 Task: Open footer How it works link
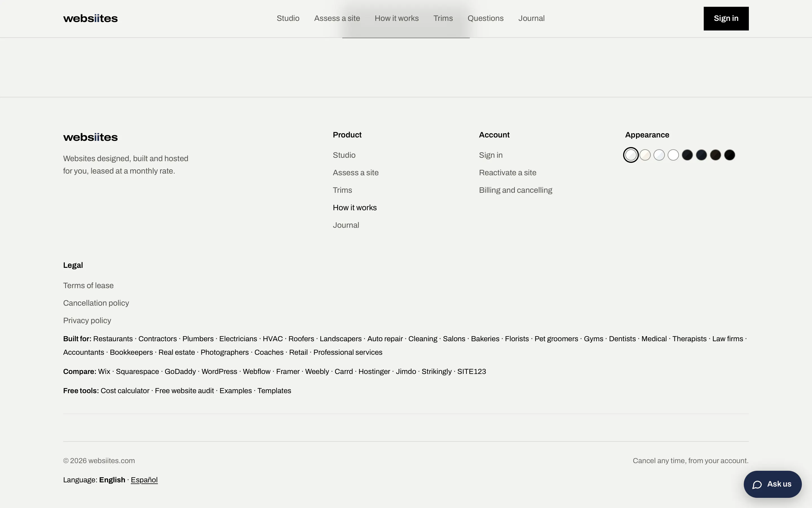click(355, 208)
